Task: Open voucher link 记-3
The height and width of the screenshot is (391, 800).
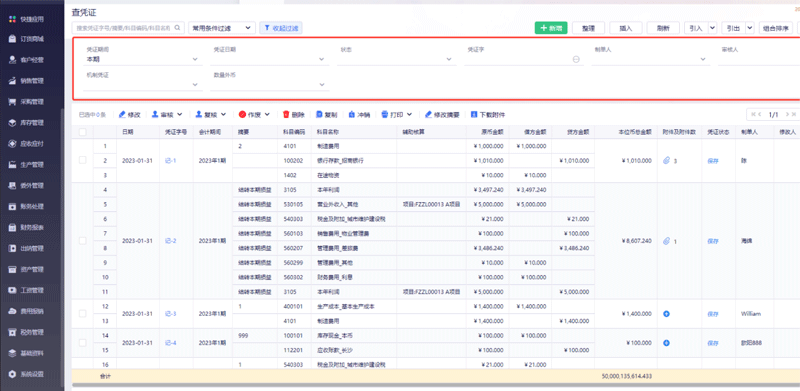Action: click(x=170, y=313)
